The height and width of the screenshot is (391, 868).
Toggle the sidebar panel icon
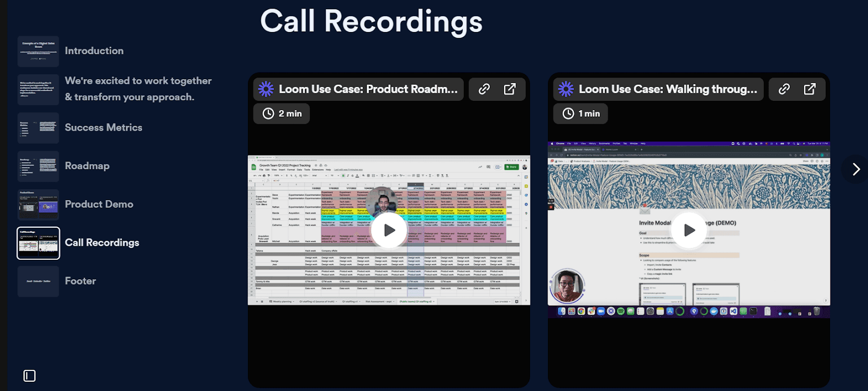[30, 376]
